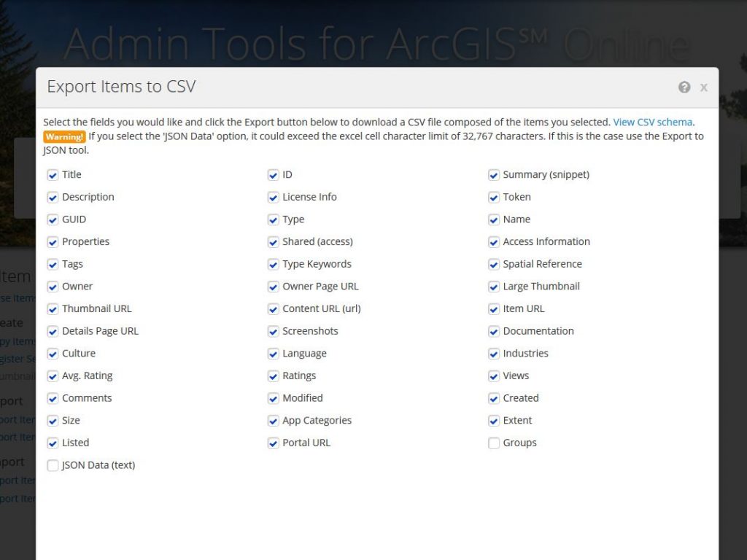Toggle the License Info checkbox

[274, 198]
